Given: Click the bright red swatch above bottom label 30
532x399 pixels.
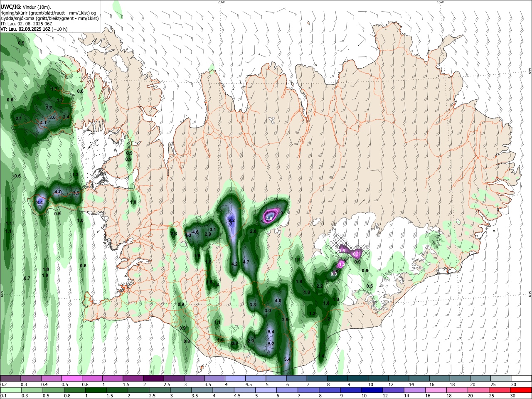Looking at the screenshot, I should coord(521,390).
